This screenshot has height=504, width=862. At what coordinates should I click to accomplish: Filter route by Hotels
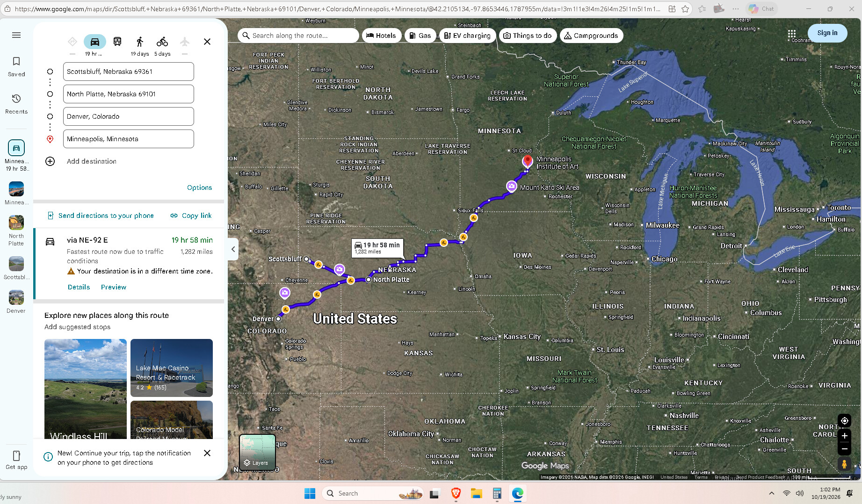pyautogui.click(x=381, y=36)
